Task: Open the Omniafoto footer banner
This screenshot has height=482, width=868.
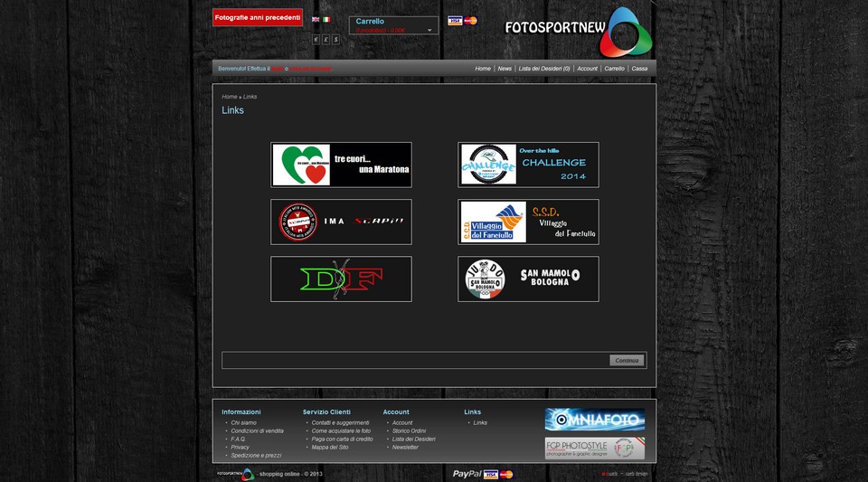Action: [x=595, y=420]
